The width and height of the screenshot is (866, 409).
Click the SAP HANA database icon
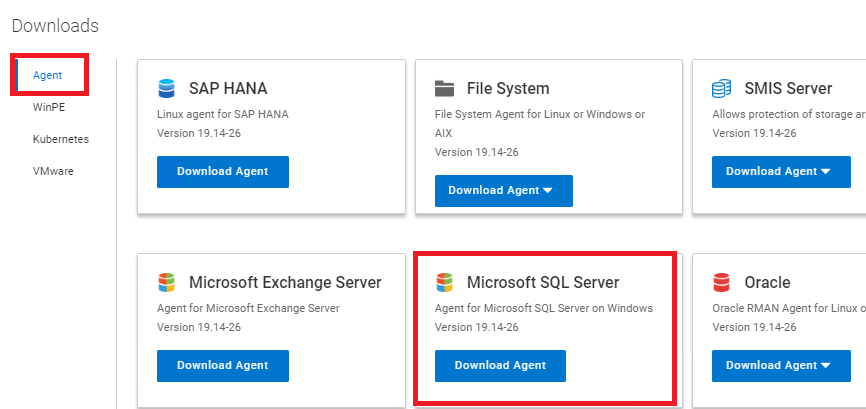[x=167, y=87]
